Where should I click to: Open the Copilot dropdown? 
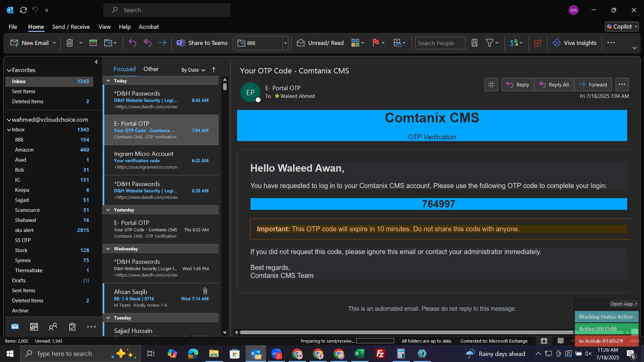[622, 26]
